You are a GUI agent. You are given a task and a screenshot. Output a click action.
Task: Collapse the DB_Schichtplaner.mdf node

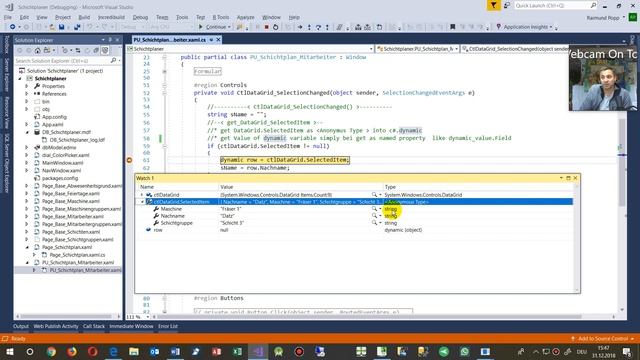[x=27, y=132]
